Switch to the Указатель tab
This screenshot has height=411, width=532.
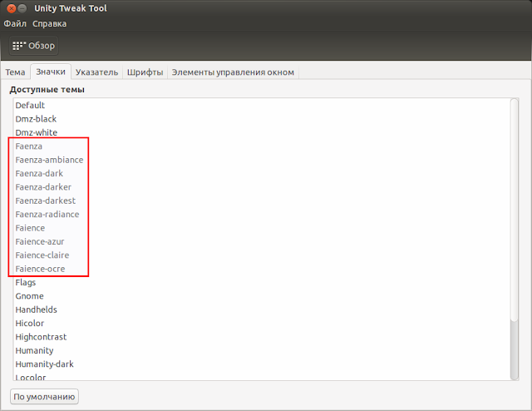[96, 72]
